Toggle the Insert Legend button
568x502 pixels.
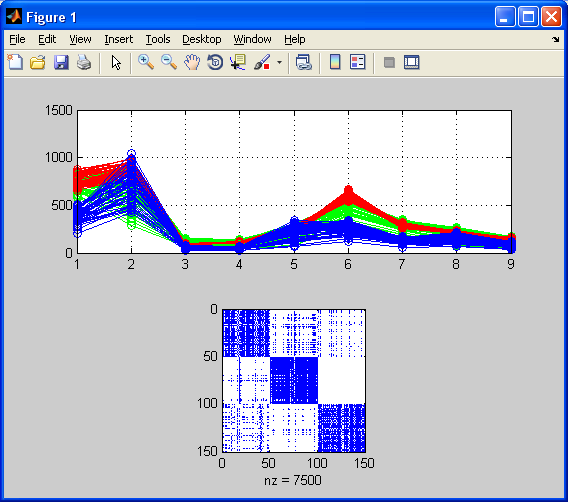point(358,62)
